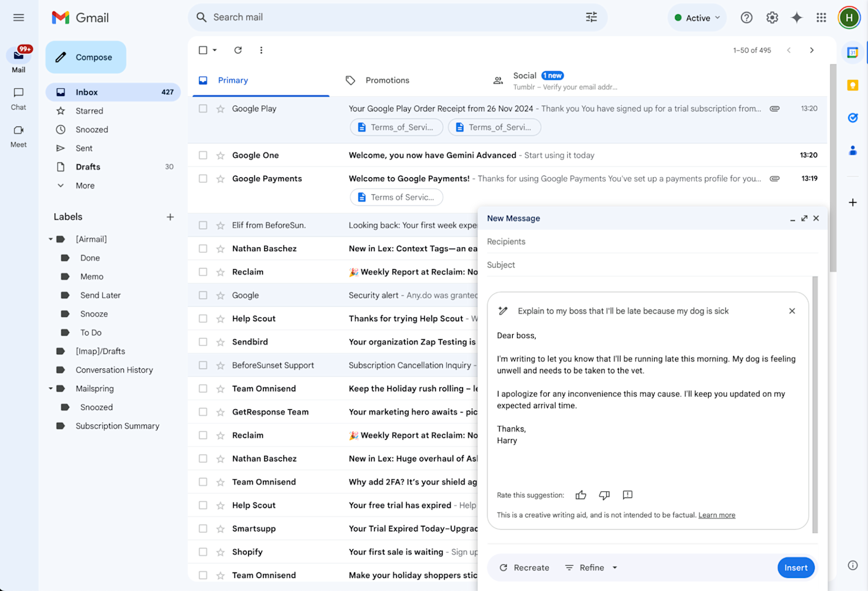Open the Active status dropdown
The height and width of the screenshot is (591, 868).
[697, 18]
